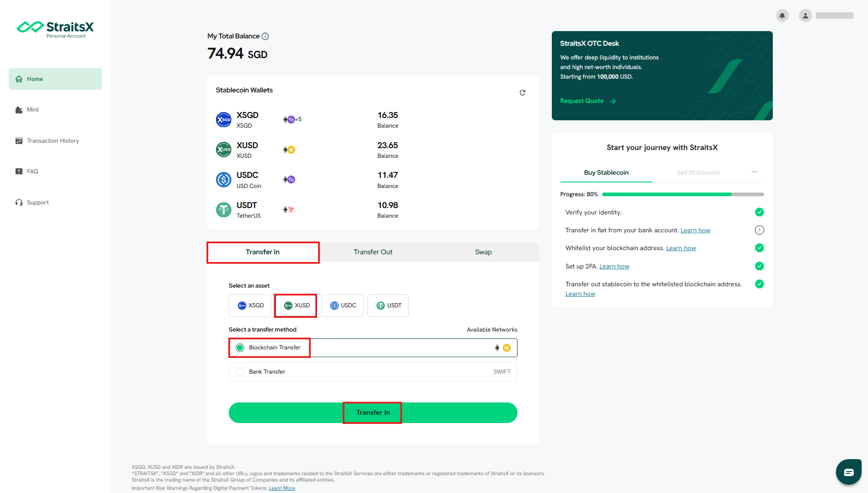Refresh the Stablecoin Wallets list
The height and width of the screenshot is (493, 868).
tap(523, 93)
